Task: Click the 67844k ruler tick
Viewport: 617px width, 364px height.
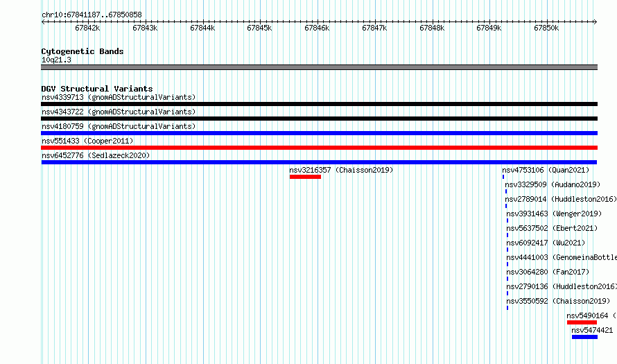Action: (x=202, y=28)
